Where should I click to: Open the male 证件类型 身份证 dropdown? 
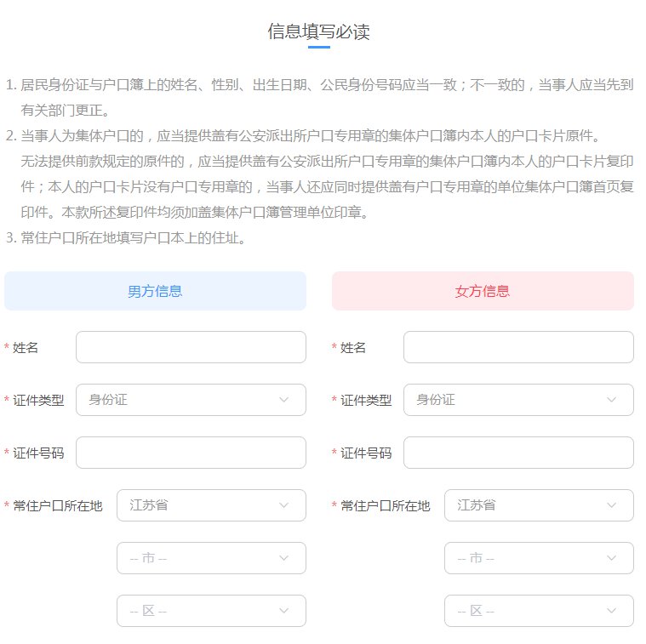click(x=191, y=400)
